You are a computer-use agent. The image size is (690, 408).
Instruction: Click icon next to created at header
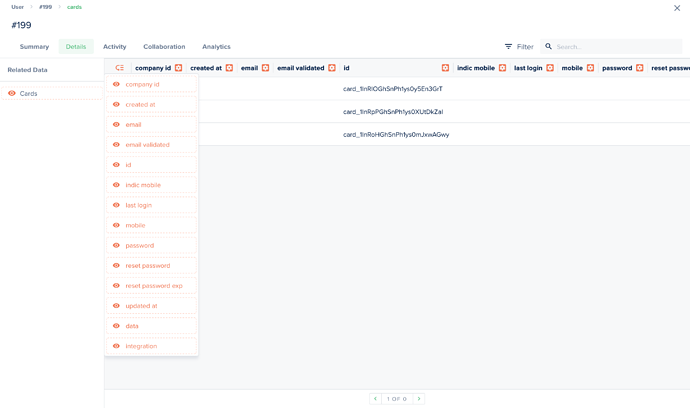coord(229,68)
